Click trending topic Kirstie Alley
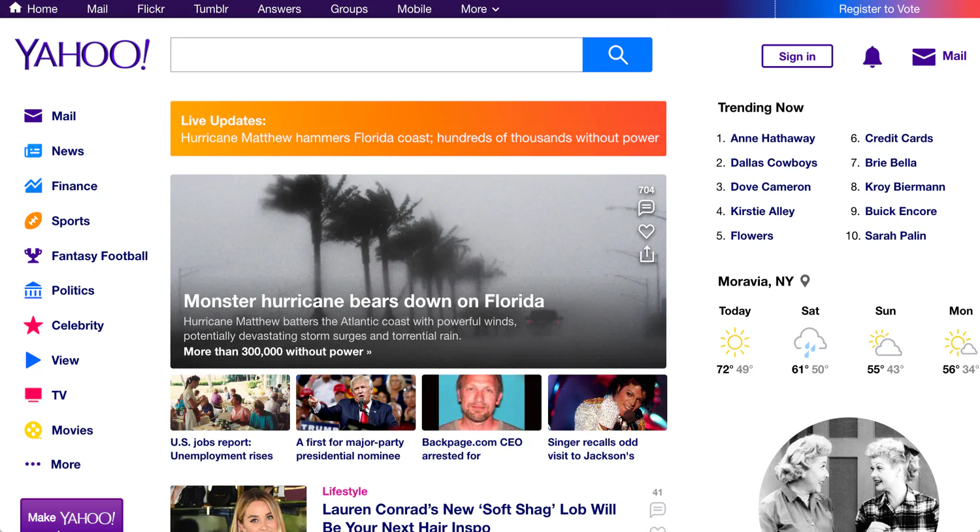 pyautogui.click(x=762, y=211)
